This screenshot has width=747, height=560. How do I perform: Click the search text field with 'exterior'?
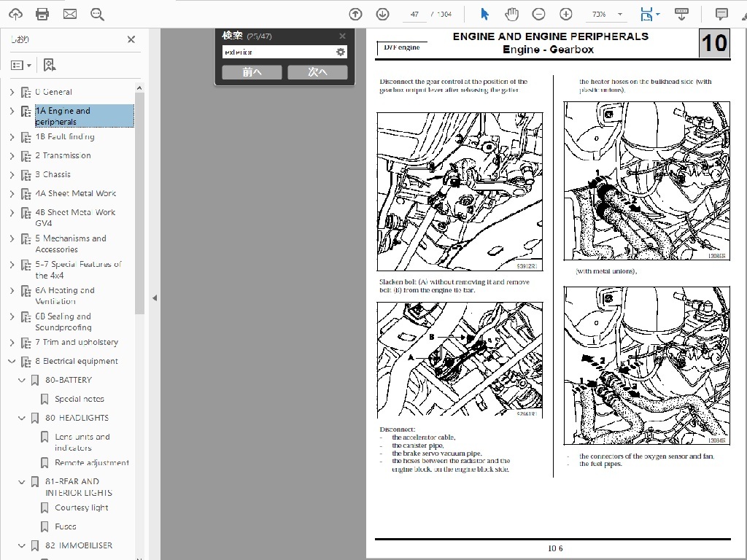tap(278, 52)
